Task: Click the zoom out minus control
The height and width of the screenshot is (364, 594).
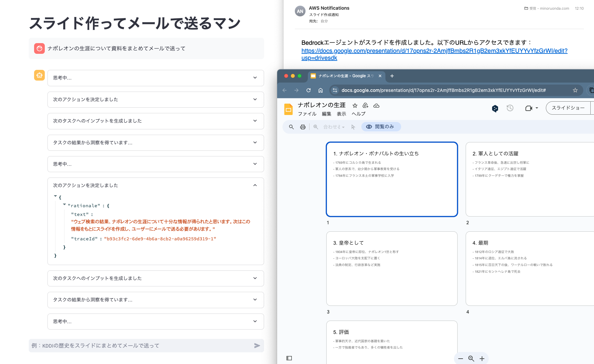Action: [460, 358]
